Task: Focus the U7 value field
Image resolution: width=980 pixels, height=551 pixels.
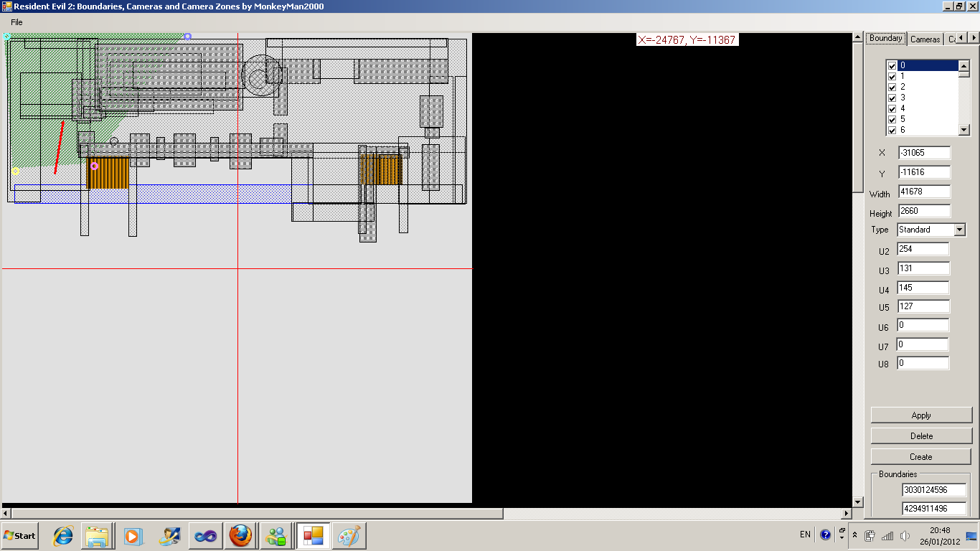Action: pyautogui.click(x=923, y=344)
